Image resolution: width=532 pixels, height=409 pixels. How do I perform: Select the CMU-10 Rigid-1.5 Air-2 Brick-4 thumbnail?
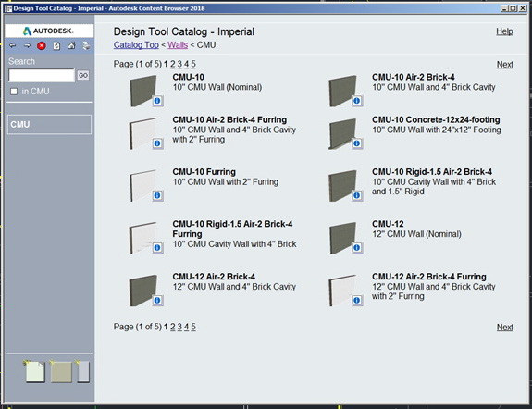tap(342, 185)
